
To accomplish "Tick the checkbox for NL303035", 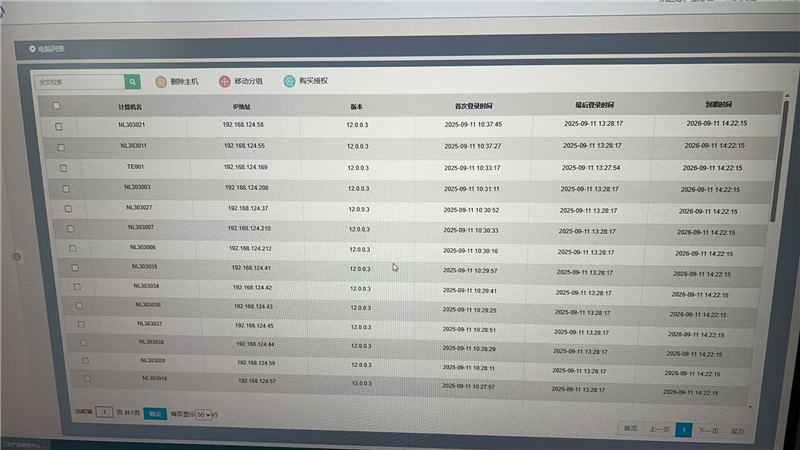I will pos(74,267).
